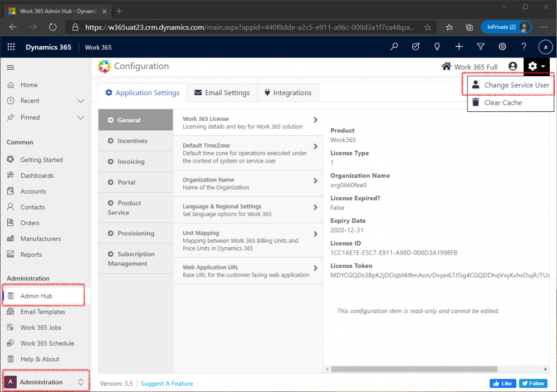
Task: Click the Facebook Like button
Action: pyautogui.click(x=502, y=384)
